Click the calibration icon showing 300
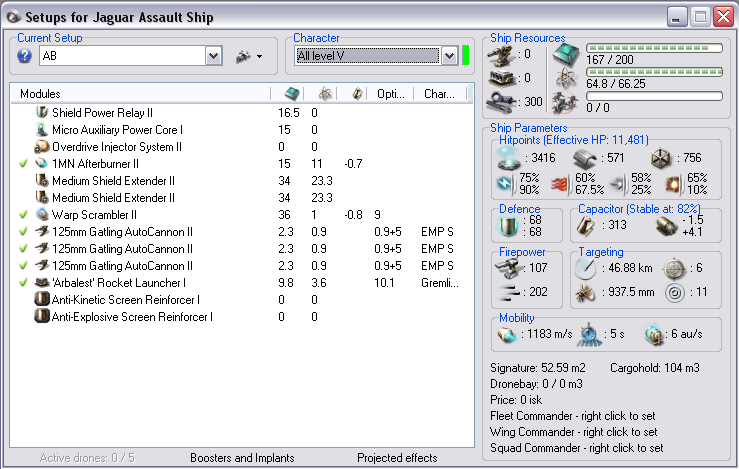Screen dimensions: 739x469 [x=501, y=102]
